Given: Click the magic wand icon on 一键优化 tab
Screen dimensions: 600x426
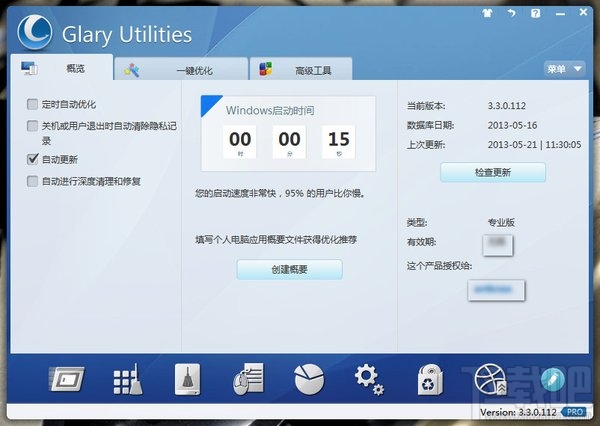Looking at the screenshot, I should pyautogui.click(x=132, y=70).
